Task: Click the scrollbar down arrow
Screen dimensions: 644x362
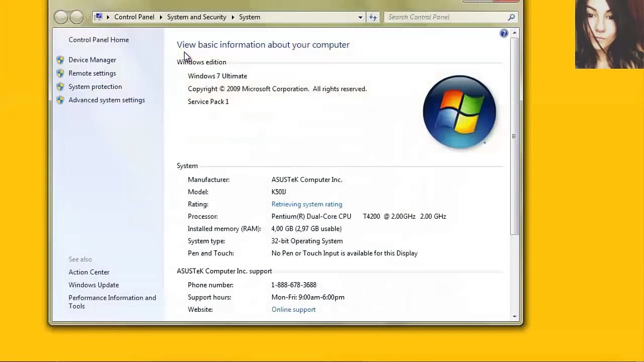Action: point(514,316)
